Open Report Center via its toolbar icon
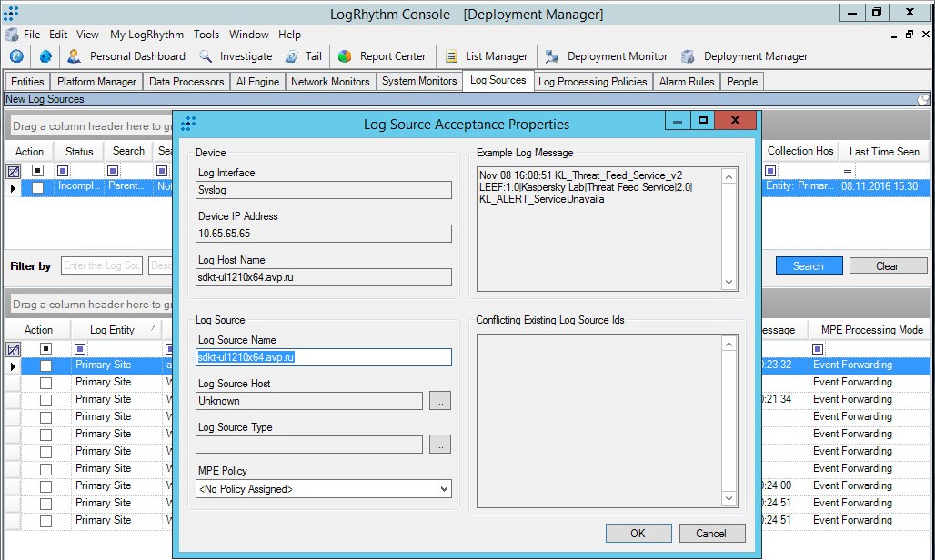Image resolution: width=935 pixels, height=560 pixels. [344, 55]
